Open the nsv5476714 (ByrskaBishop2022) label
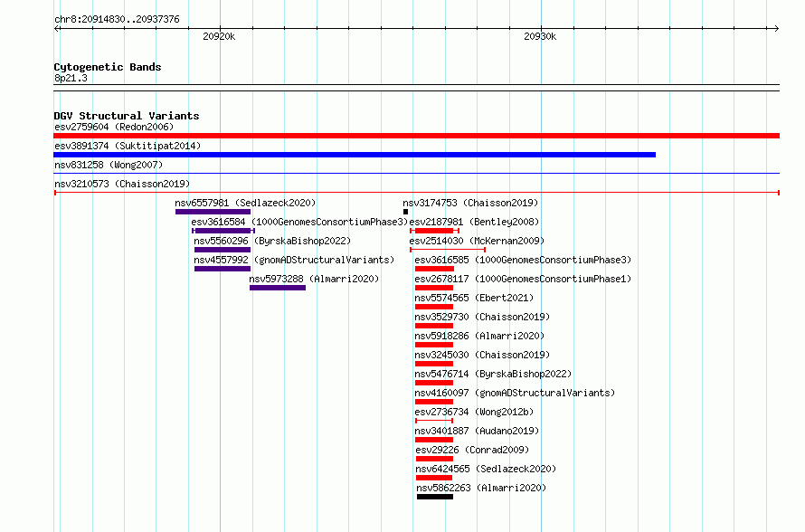The image size is (805, 532). [x=493, y=374]
